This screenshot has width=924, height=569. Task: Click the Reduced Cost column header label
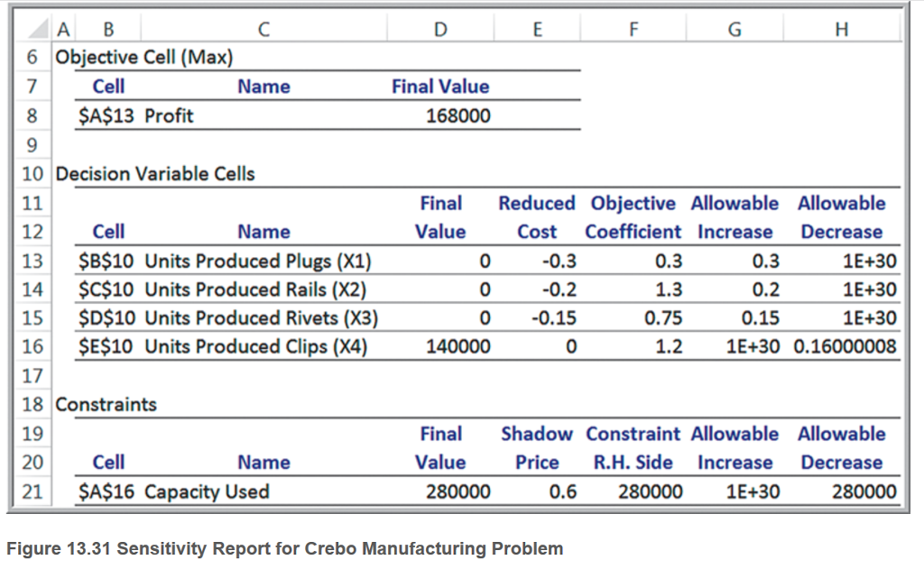pos(537,217)
